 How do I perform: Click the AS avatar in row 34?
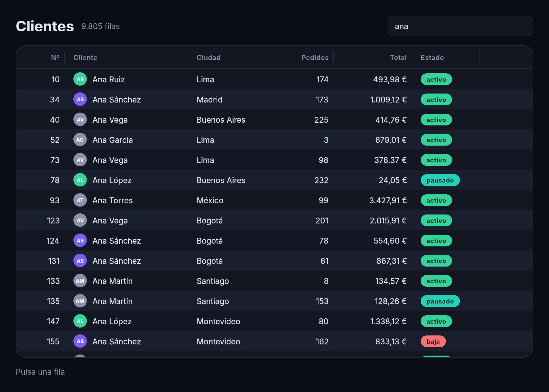(x=80, y=99)
